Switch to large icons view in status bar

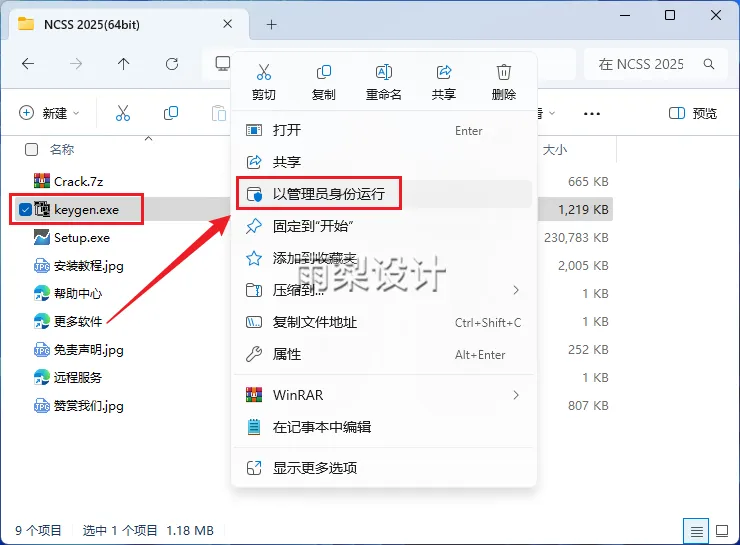(722, 531)
